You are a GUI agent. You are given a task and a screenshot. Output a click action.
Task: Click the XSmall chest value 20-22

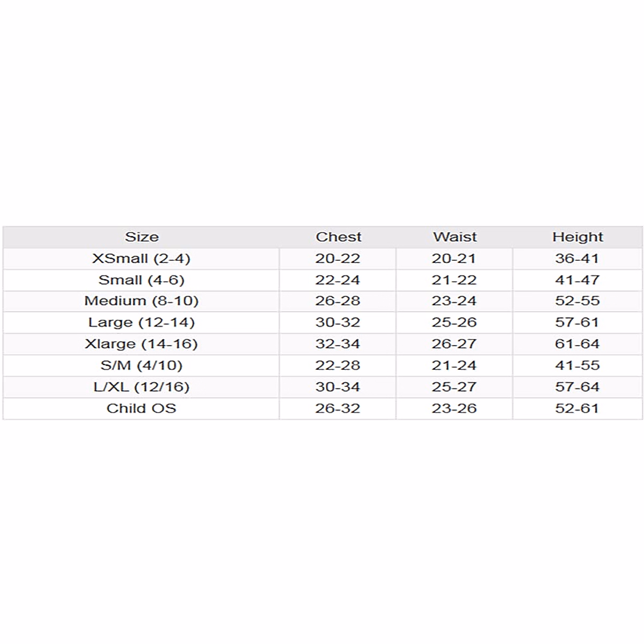click(338, 258)
